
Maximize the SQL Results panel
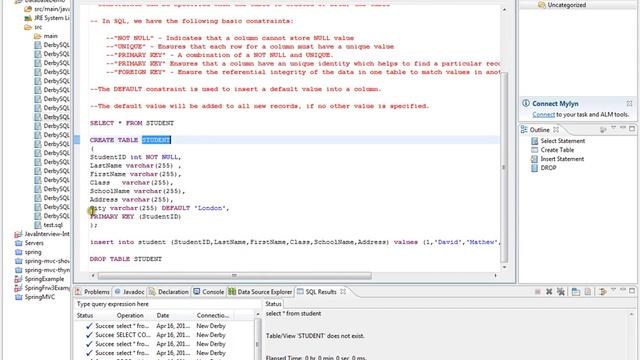click(632, 291)
